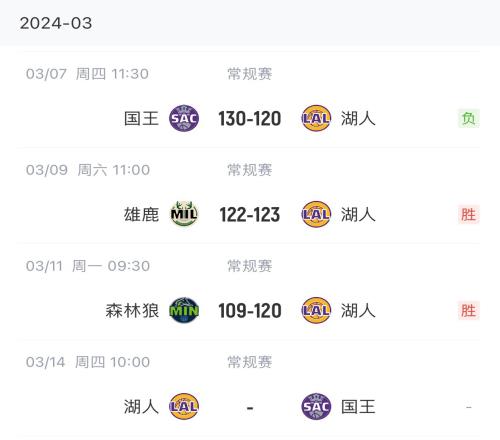Open the 109-120 score details
This screenshot has width=500, height=440.
click(x=250, y=311)
